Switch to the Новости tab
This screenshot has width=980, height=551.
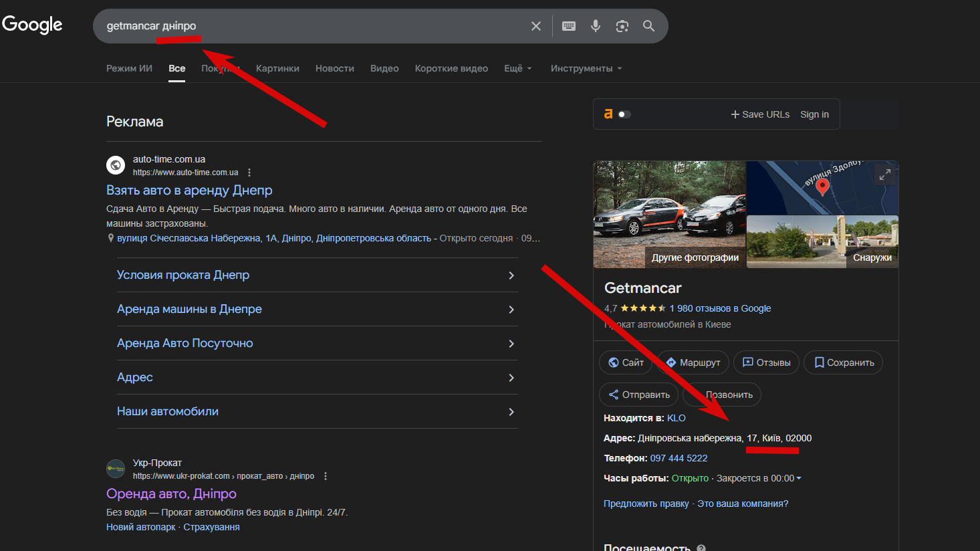pos(335,68)
